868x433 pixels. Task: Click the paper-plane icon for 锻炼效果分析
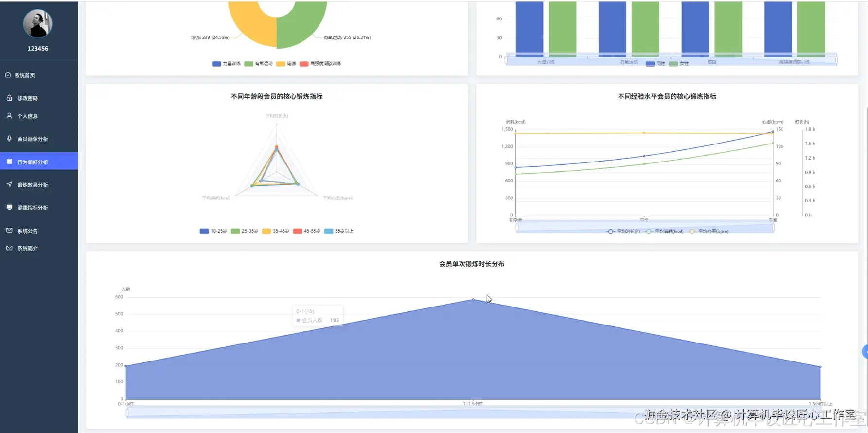tap(9, 184)
